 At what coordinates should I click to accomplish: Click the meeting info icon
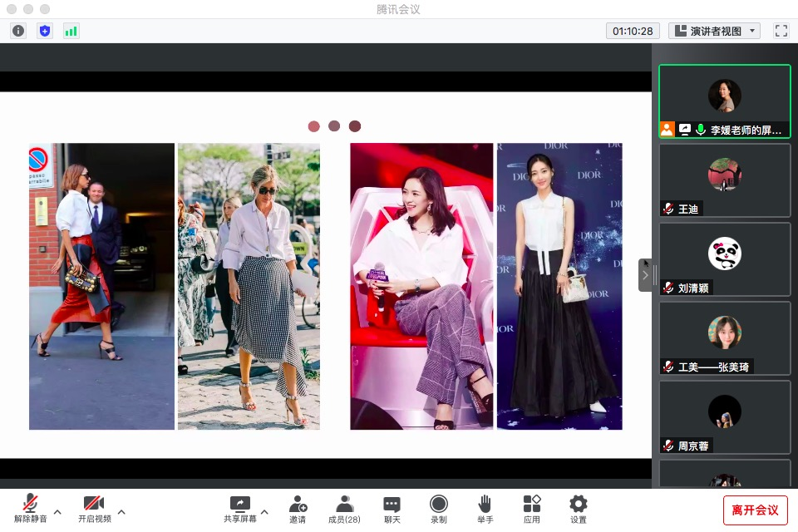coord(18,31)
